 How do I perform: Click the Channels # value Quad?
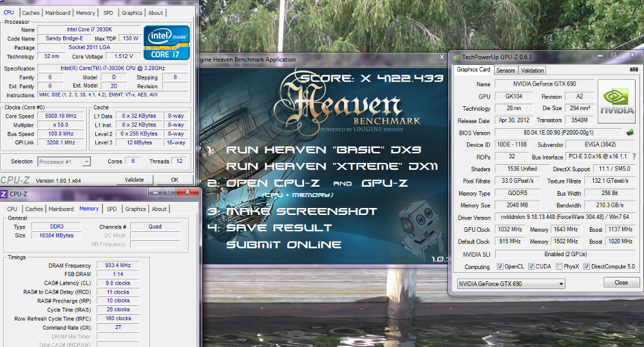click(155, 226)
